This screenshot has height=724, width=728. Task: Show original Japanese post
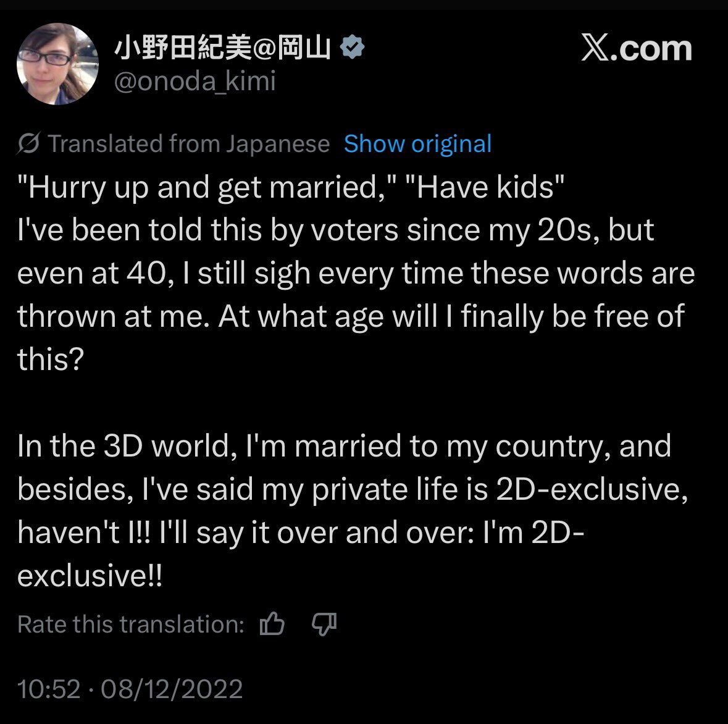click(418, 143)
